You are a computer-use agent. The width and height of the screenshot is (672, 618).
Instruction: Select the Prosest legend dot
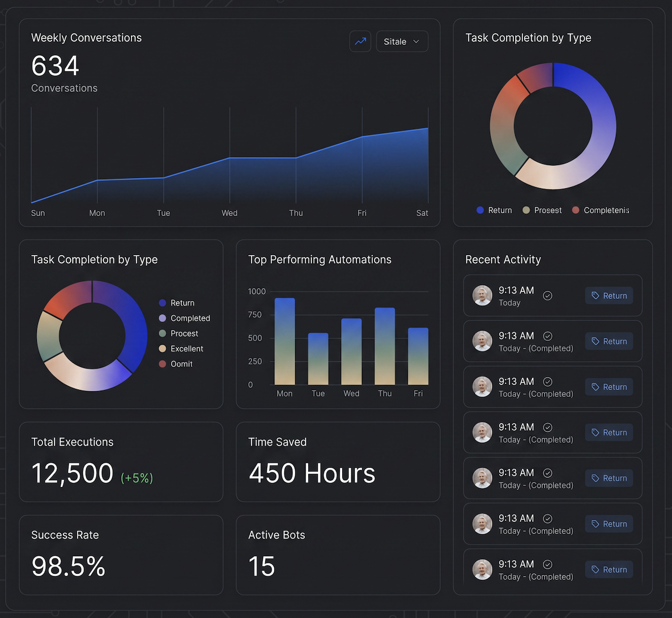coord(526,210)
